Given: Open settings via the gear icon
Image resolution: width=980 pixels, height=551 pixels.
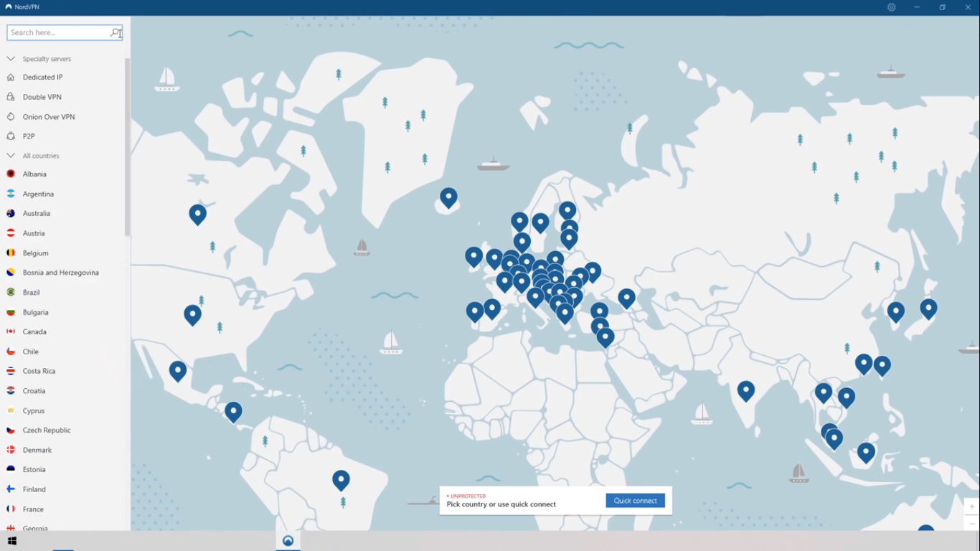Looking at the screenshot, I should click(891, 7).
